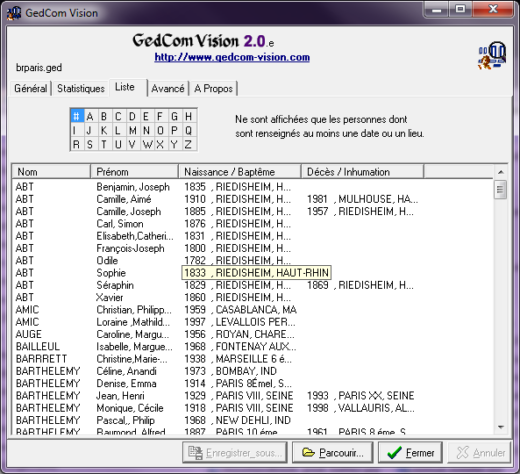This screenshot has height=474, width=520.
Task: Select the ABT Camille, Aimé row
Action: [252, 199]
